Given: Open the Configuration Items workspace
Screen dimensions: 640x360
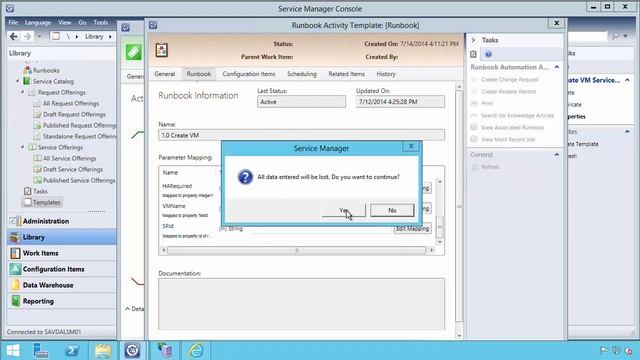Looking at the screenshot, I should coord(62,269).
